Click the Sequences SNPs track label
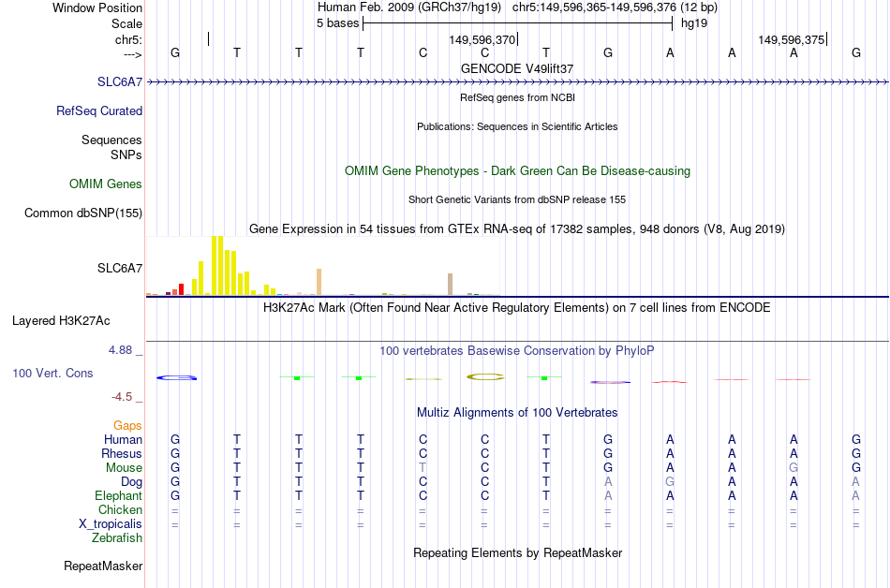The image size is (890, 588). (111, 147)
